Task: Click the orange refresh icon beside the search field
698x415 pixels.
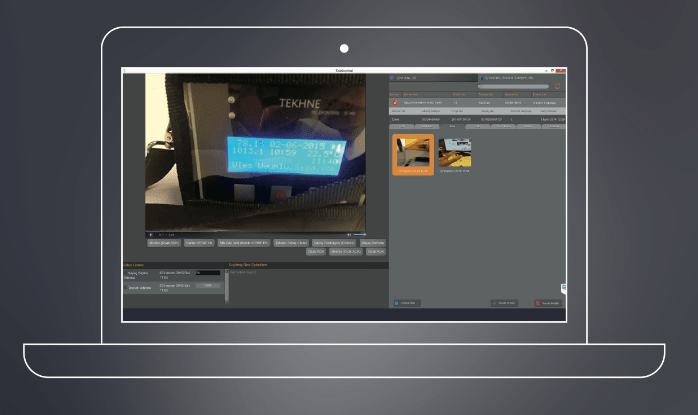Action: tap(557, 86)
